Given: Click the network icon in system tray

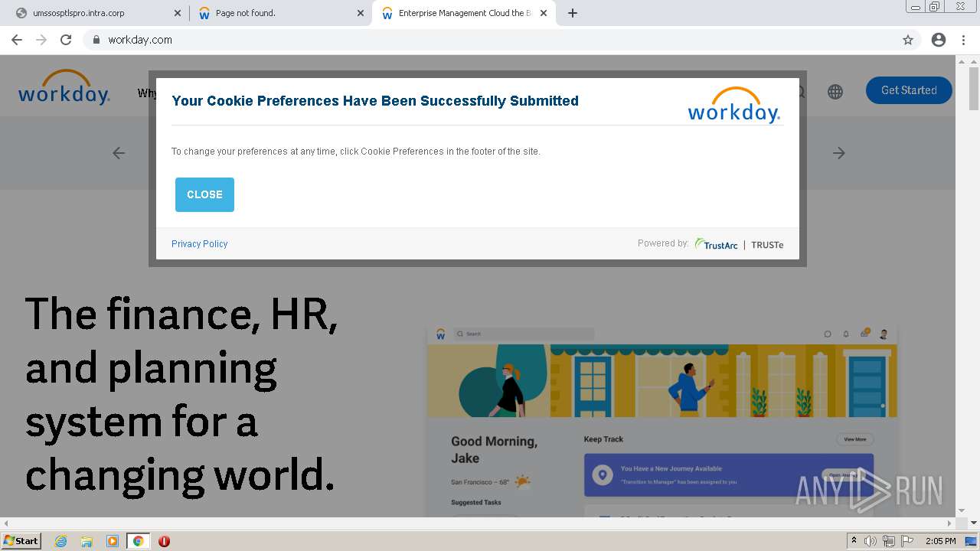Looking at the screenshot, I should click(x=888, y=541).
